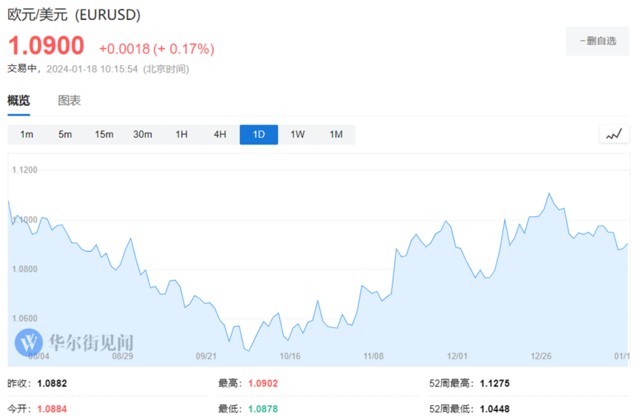This screenshot has height=420, width=640.
Task: Select the 1D daily timeframe
Action: [259, 135]
